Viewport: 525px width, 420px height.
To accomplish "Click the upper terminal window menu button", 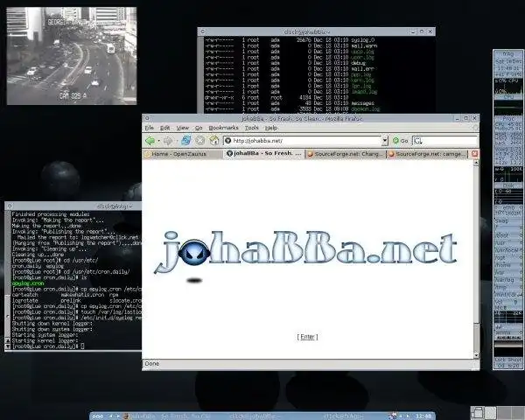I will point(202,31).
